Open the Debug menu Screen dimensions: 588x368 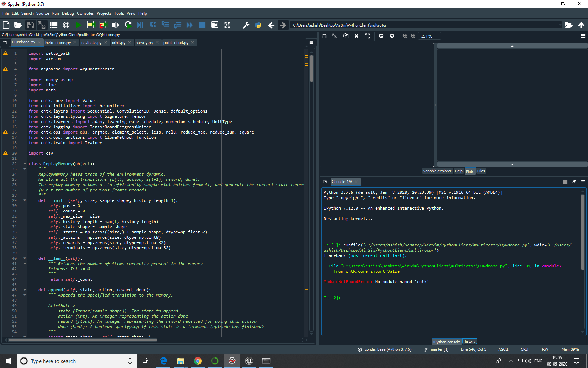pos(68,13)
